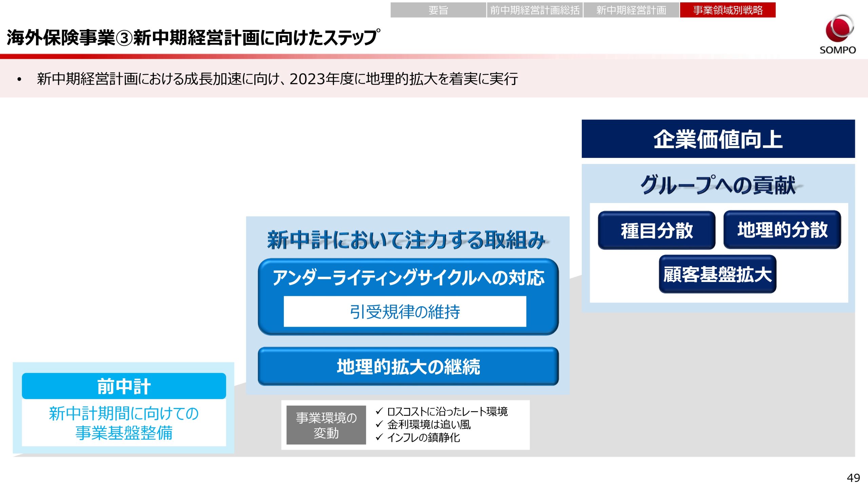Click the 引受規律の維持 white box
Viewport: 868px width, 488px height.
[405, 311]
